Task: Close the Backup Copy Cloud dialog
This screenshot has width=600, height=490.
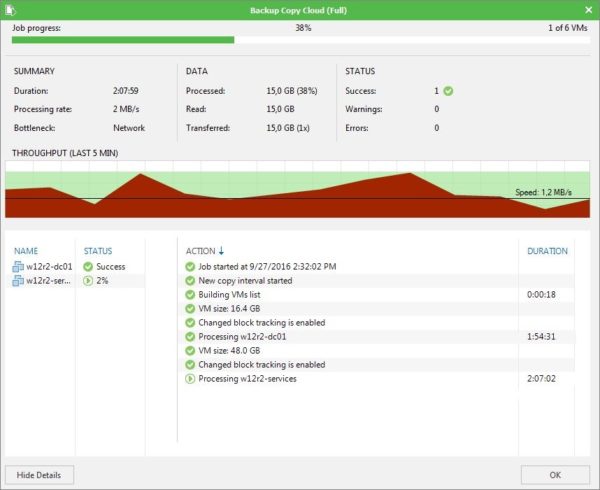Action: (x=589, y=10)
